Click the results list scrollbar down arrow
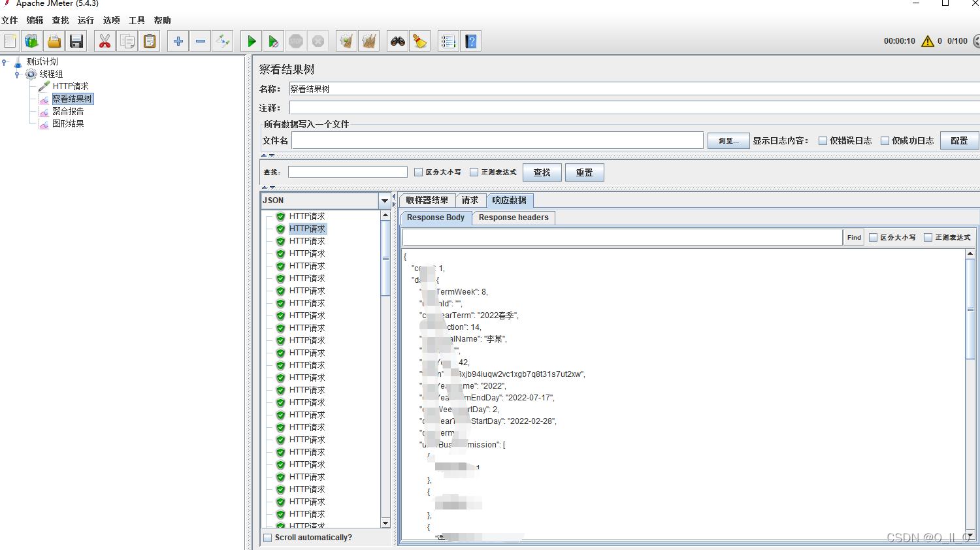Screen dimensions: 980x550 tap(385, 523)
